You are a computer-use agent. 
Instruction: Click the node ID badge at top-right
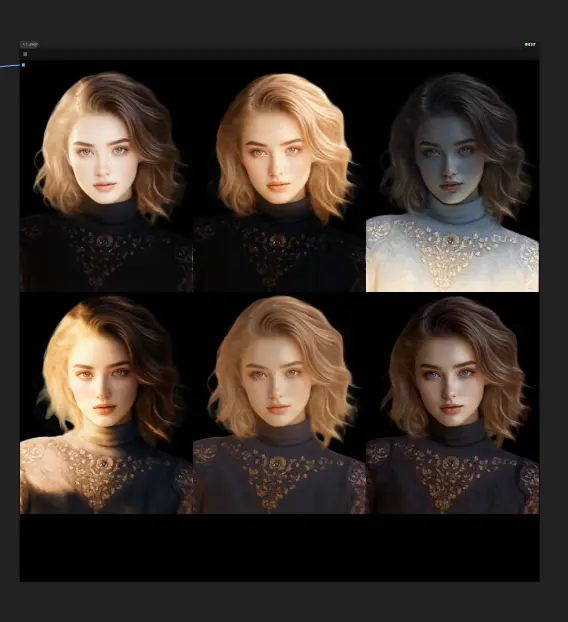(x=530, y=44)
